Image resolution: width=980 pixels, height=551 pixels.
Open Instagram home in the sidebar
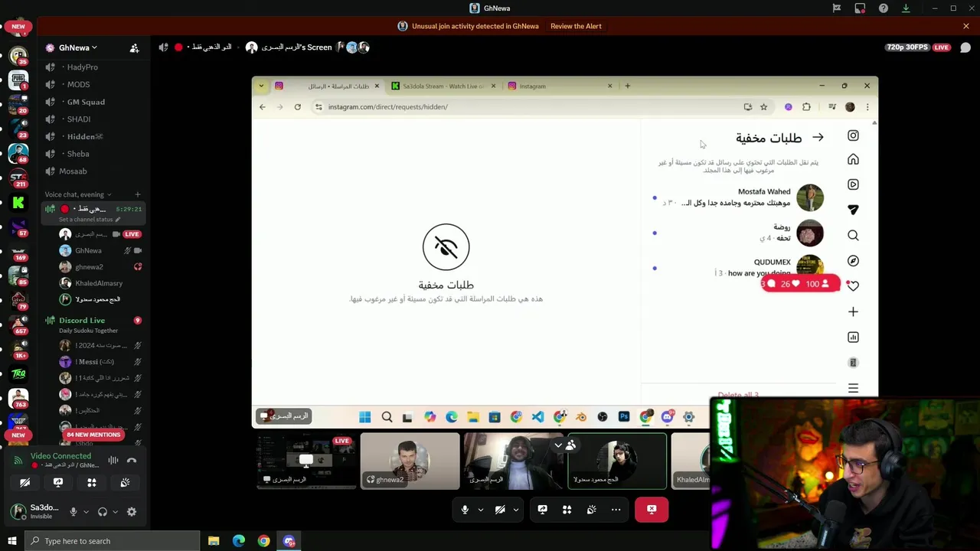coord(853,159)
